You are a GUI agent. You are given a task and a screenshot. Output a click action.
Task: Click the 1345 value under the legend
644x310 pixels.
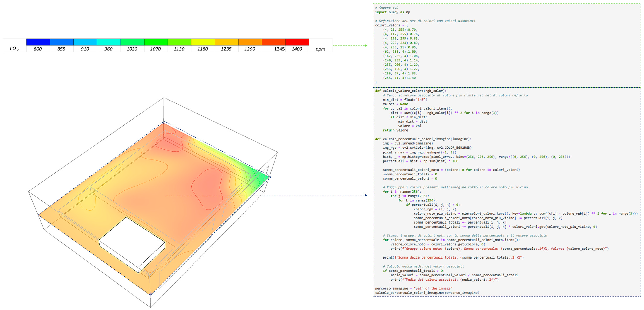tap(279, 49)
